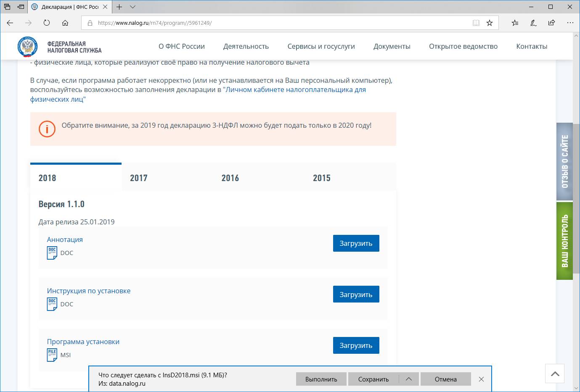Open the add notes pen tool
This screenshot has width=580, height=392.
pos(533,23)
